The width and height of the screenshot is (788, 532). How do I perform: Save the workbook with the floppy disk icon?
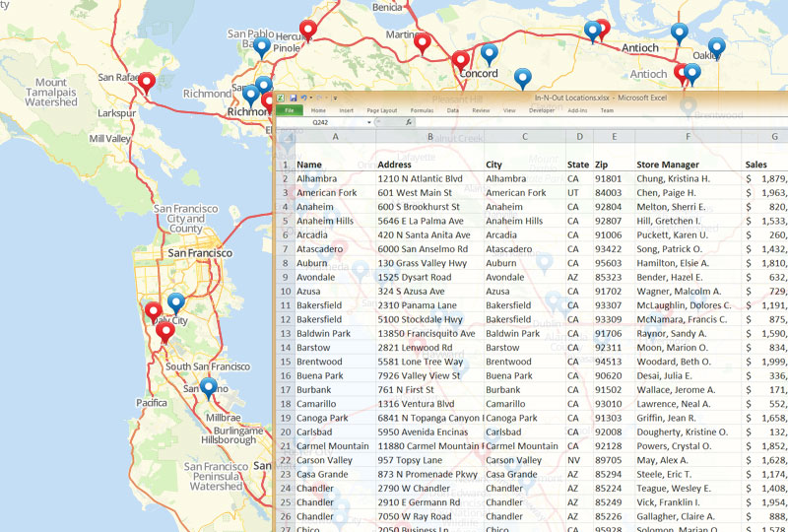pyautogui.click(x=293, y=99)
